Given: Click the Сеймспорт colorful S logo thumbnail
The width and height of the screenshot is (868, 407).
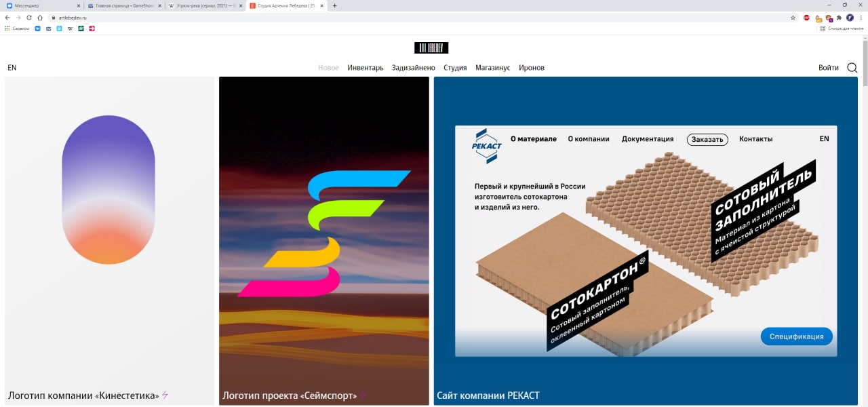Looking at the screenshot, I should tap(324, 234).
